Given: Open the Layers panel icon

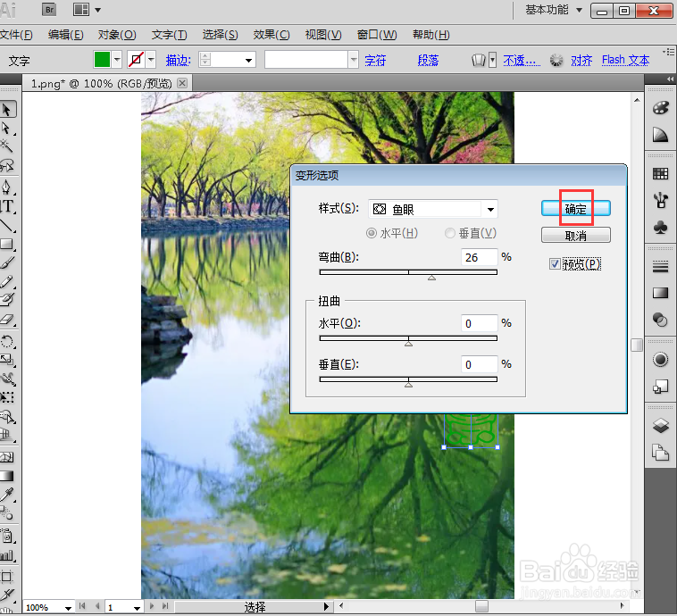Looking at the screenshot, I should pyautogui.click(x=660, y=426).
